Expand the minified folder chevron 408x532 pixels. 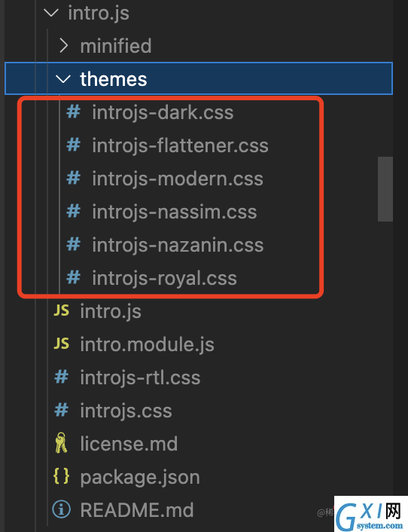tap(63, 45)
